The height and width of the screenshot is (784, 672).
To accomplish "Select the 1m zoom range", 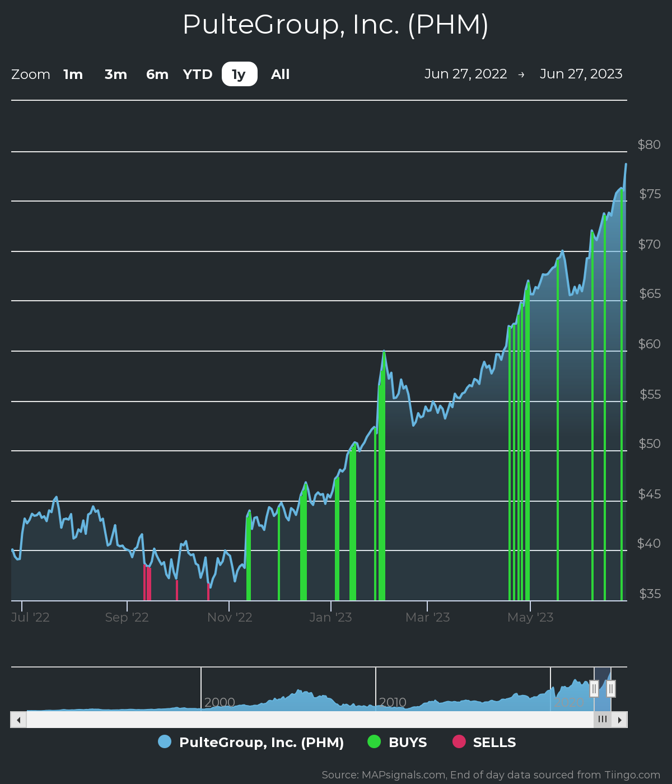I will coord(73,74).
